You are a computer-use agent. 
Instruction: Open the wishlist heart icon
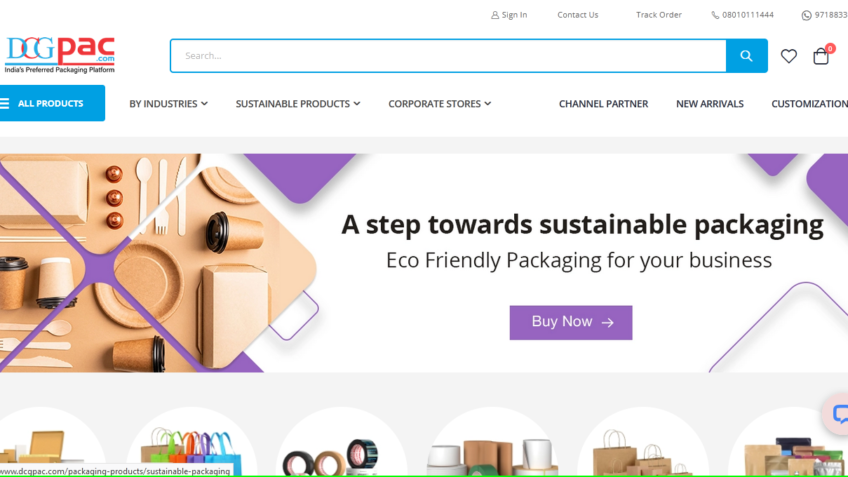tap(789, 56)
